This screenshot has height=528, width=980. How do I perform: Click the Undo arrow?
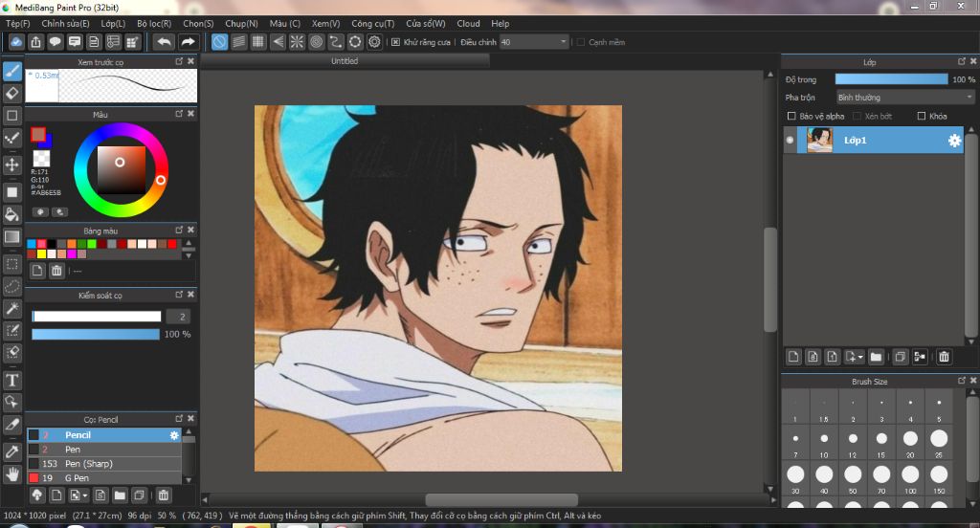(x=165, y=42)
